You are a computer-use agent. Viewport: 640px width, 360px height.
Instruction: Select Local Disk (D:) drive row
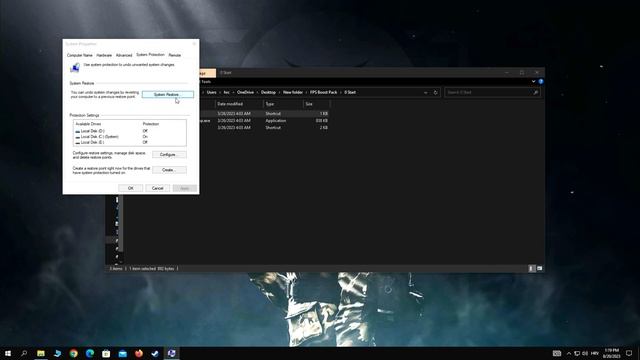(130, 131)
